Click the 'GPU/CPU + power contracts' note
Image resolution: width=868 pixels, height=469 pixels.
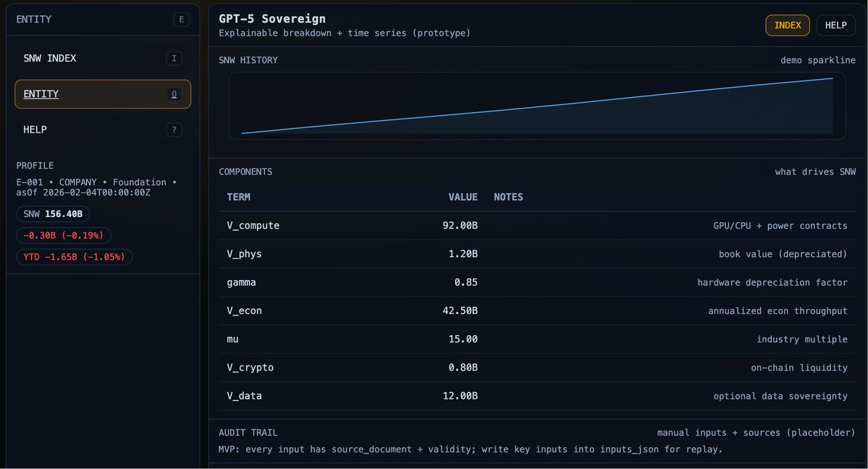tap(780, 226)
